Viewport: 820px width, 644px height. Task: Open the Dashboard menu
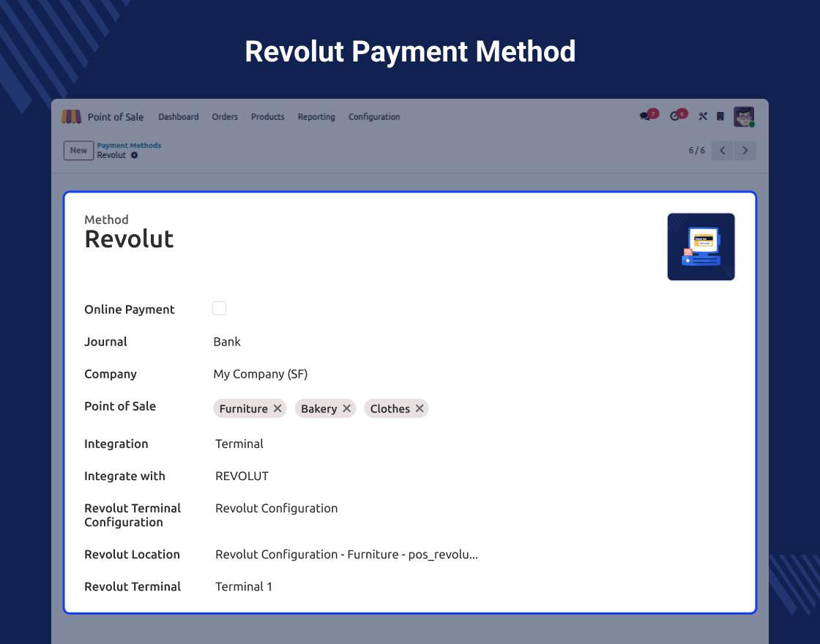click(179, 116)
